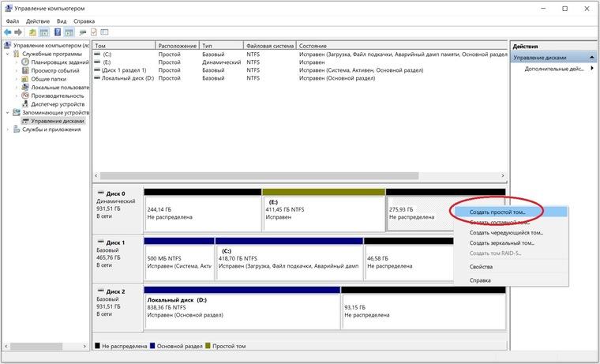Screen dimensions: 600x364
Task: Expand the Просмотр событий node
Action: [17, 70]
